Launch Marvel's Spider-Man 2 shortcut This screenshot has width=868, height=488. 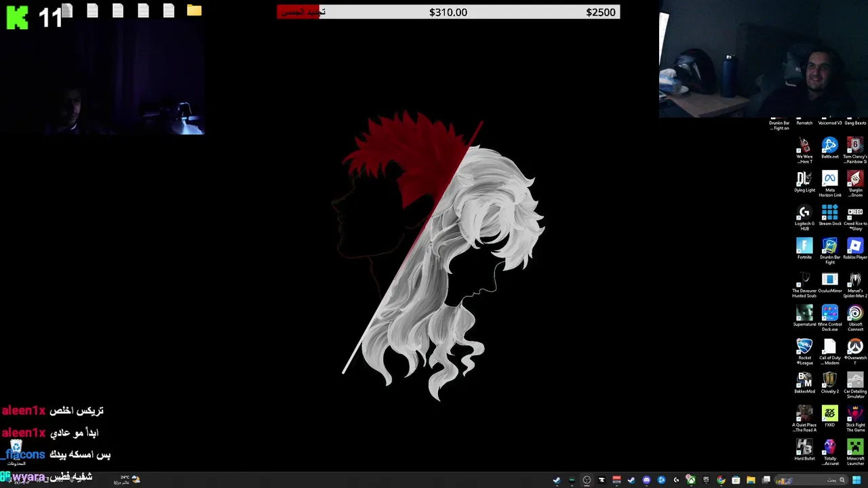point(855,285)
